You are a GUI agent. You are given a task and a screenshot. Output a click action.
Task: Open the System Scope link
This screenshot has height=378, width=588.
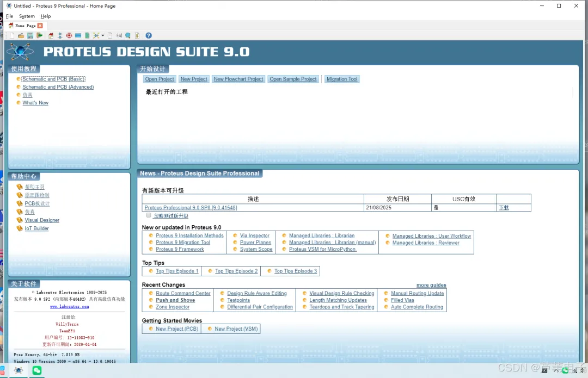pos(256,249)
